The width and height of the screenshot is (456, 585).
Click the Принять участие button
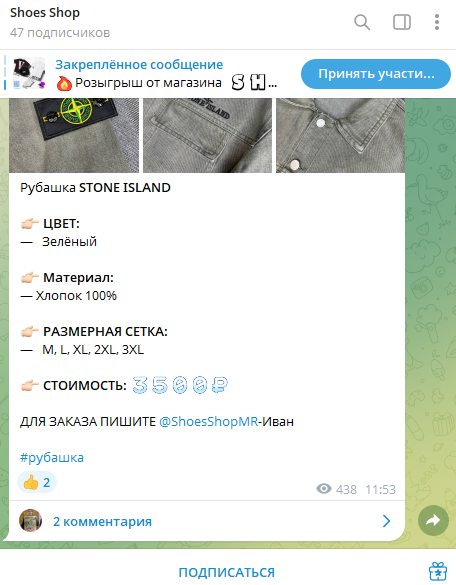(x=376, y=74)
